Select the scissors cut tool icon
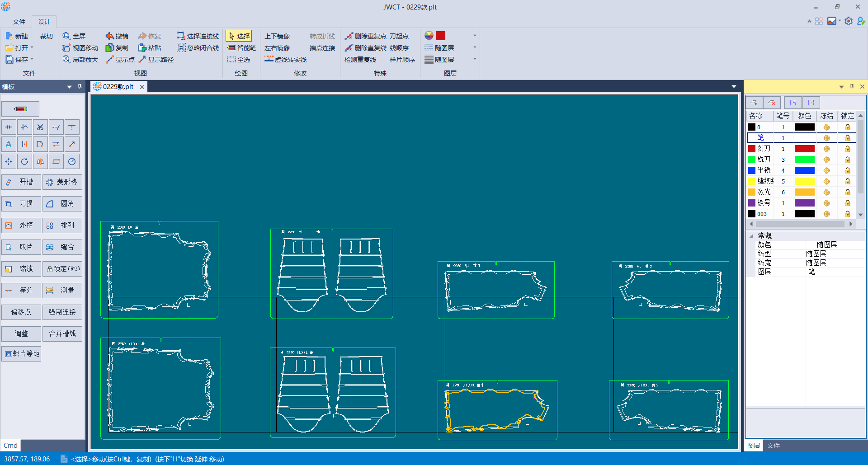This screenshot has height=465, width=868. pyautogui.click(x=40, y=127)
